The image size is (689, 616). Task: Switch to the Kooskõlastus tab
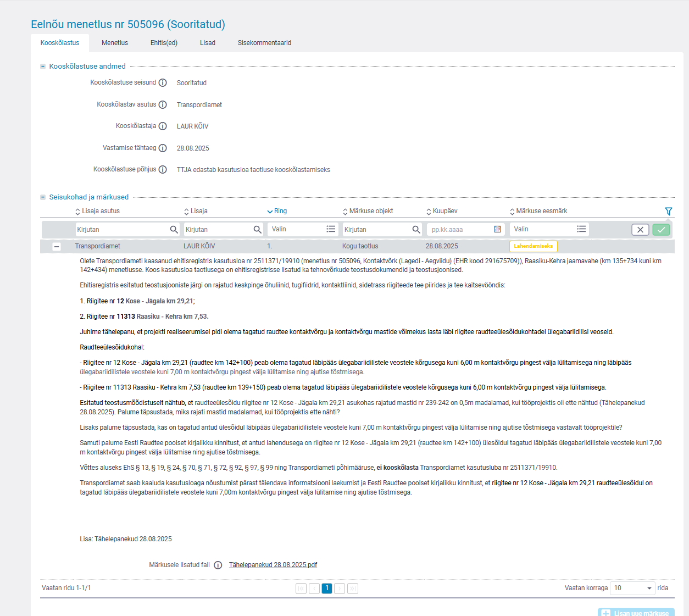pos(60,43)
